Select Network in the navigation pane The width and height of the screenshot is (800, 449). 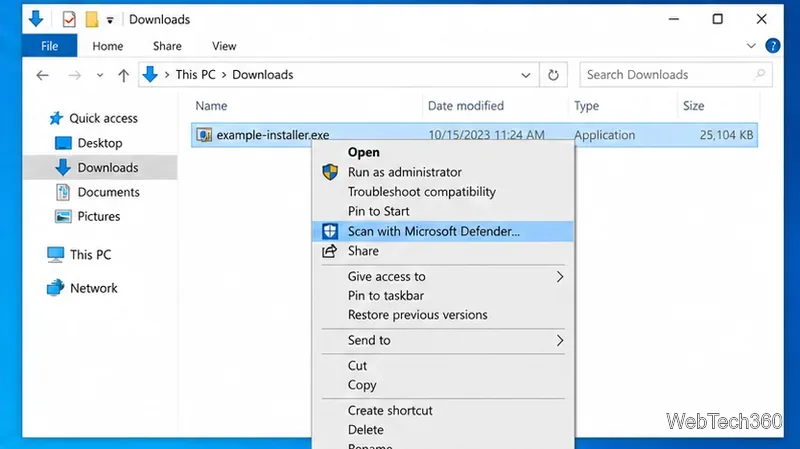(x=82, y=288)
